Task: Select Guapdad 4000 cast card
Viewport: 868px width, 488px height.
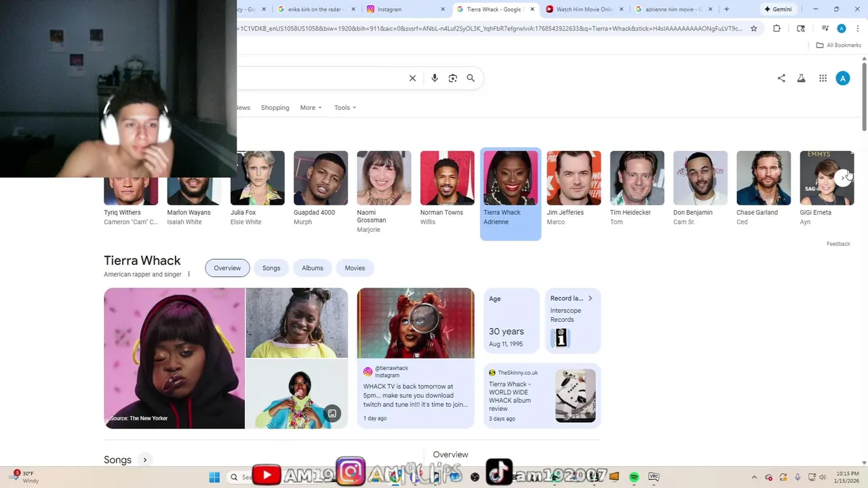Action: 321,188
